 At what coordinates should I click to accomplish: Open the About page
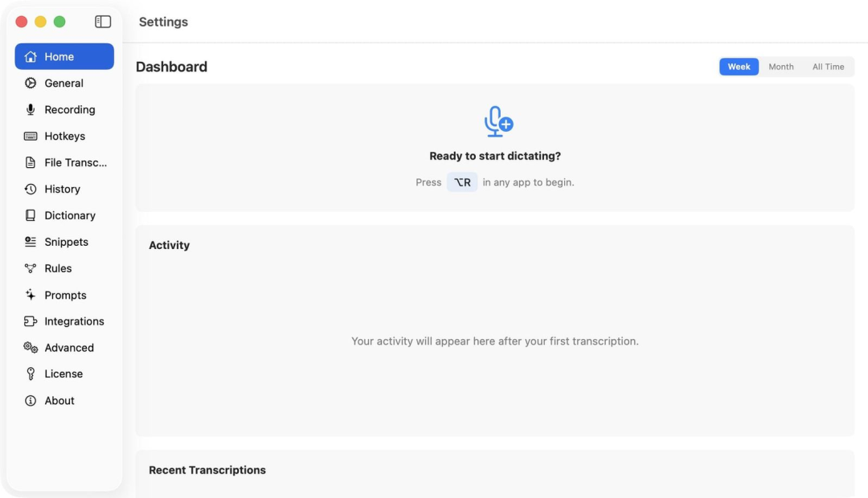59,401
